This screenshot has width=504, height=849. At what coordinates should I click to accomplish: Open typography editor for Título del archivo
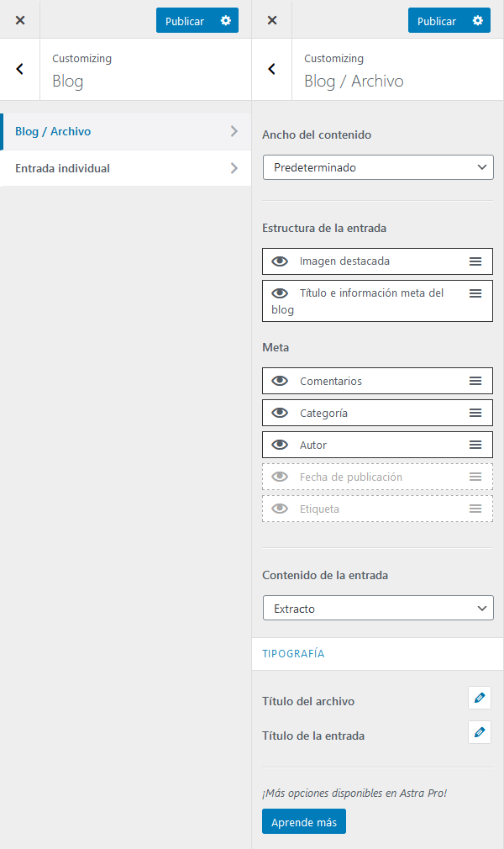point(479,698)
